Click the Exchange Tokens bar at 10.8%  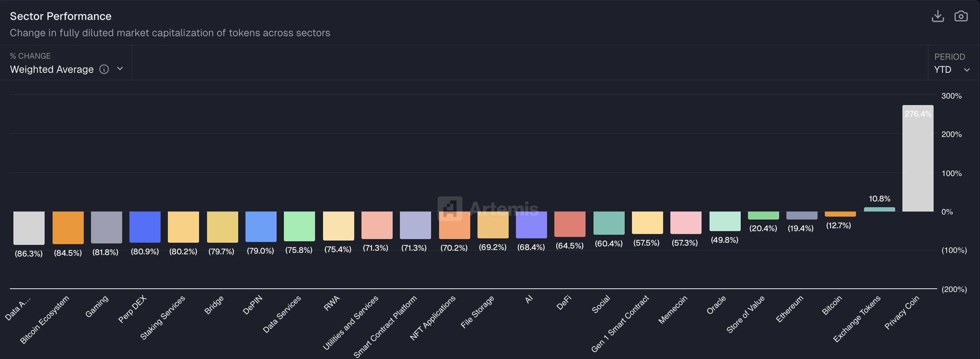pyautogui.click(x=879, y=209)
